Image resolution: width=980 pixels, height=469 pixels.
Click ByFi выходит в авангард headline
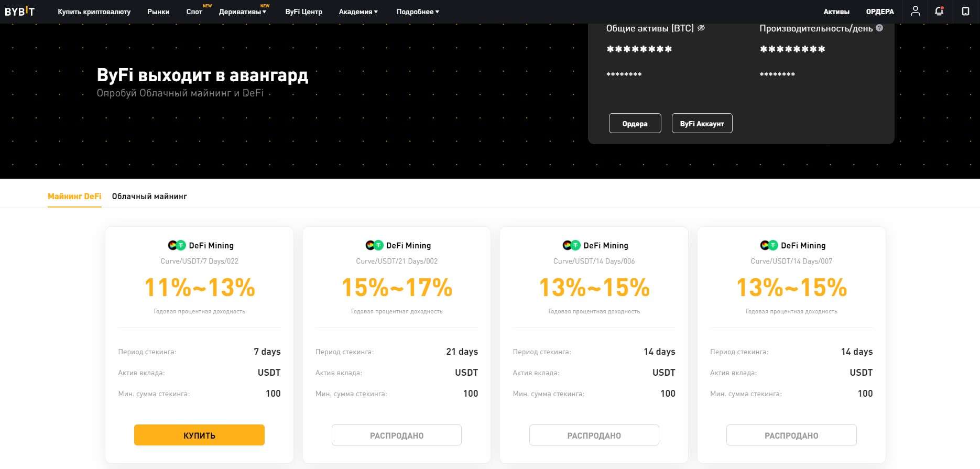click(202, 75)
